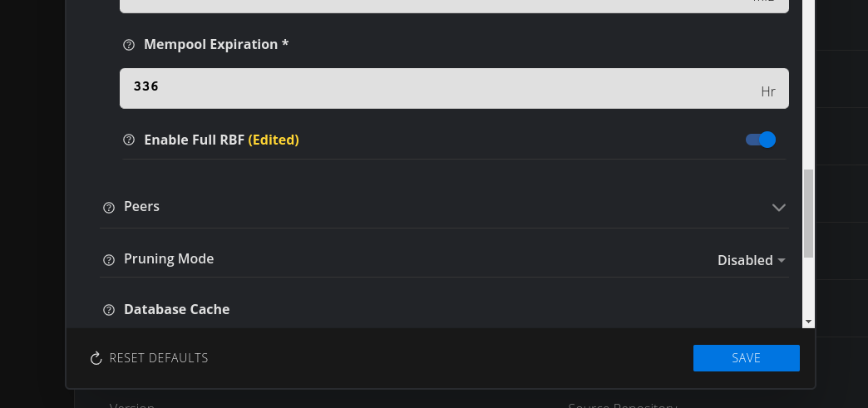Open the help tooltip for Enable Full RBF
Image resolution: width=868 pixels, height=408 pixels.
[129, 140]
